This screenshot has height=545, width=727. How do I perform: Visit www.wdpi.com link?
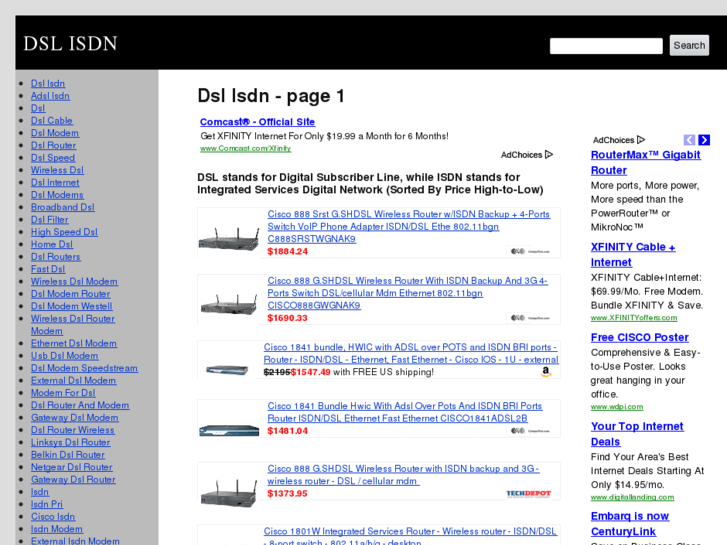click(617, 407)
